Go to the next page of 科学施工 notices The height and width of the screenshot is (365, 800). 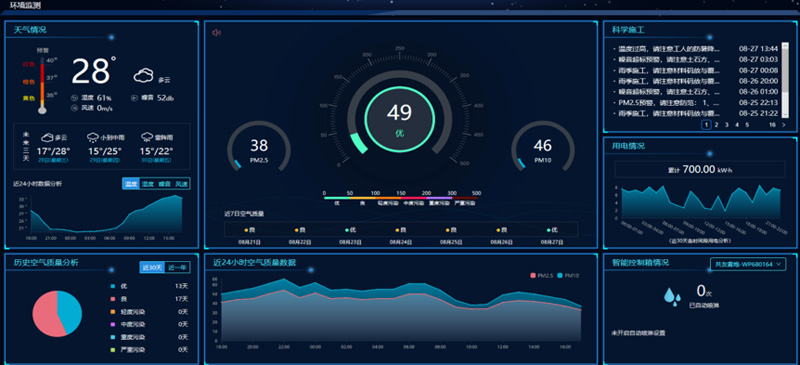click(784, 125)
